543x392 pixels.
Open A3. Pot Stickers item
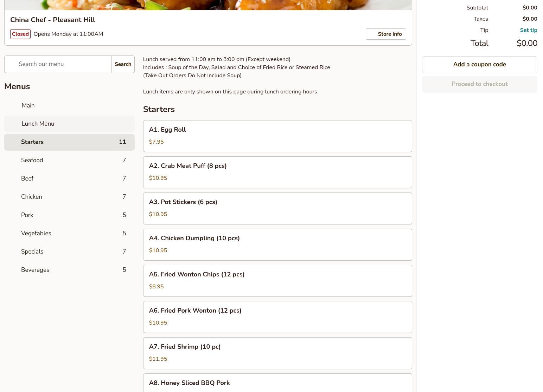point(277,208)
